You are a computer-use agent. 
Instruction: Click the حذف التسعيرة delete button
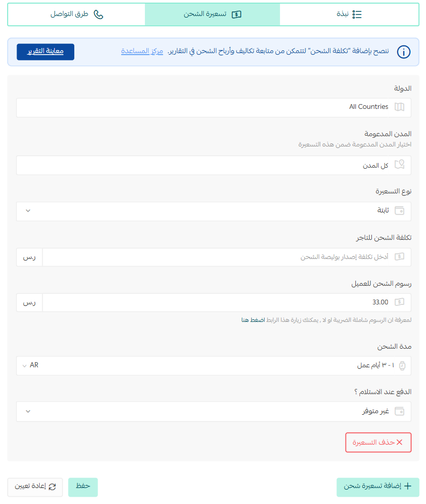pos(378,443)
